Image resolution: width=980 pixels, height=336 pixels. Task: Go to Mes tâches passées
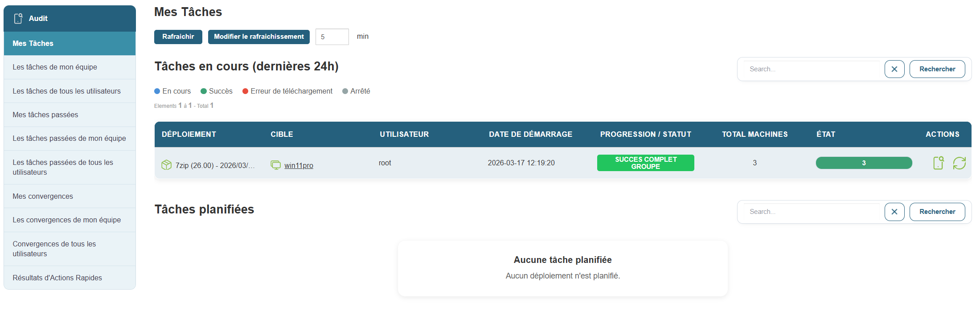coord(70,115)
